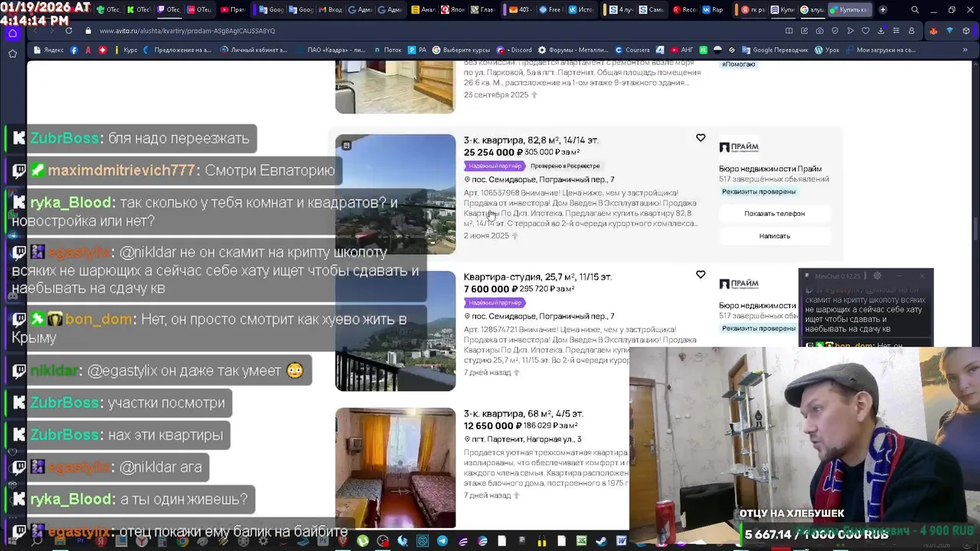This screenshot has height=551, width=980.
Task: Switch to the Rap tab
Action: click(x=712, y=10)
